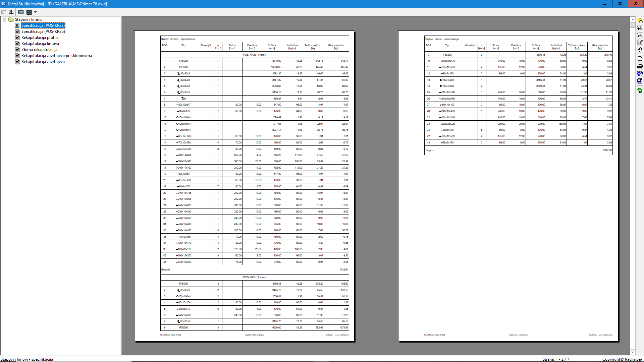Toggle the single page view icon
644x362 pixels.
[x=21, y=12]
